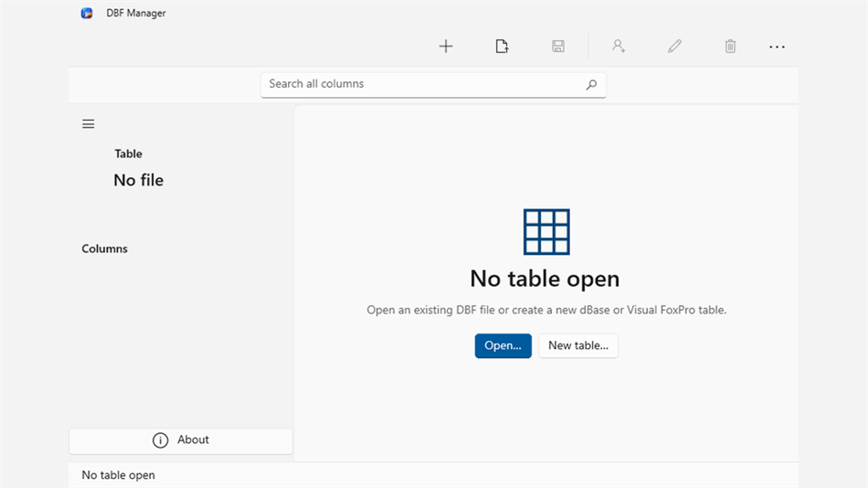Click the magnifier search icon
Screen dimensions: 868x488
591,85
